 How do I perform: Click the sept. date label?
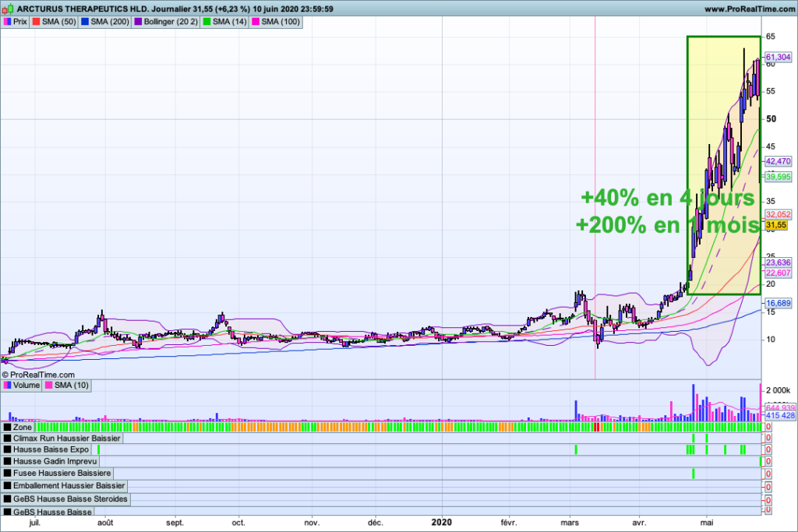click(175, 523)
